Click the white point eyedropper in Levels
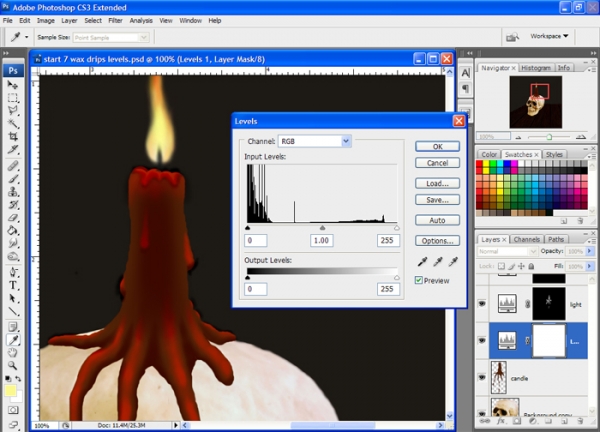This screenshot has height=432, width=600. pos(453,261)
